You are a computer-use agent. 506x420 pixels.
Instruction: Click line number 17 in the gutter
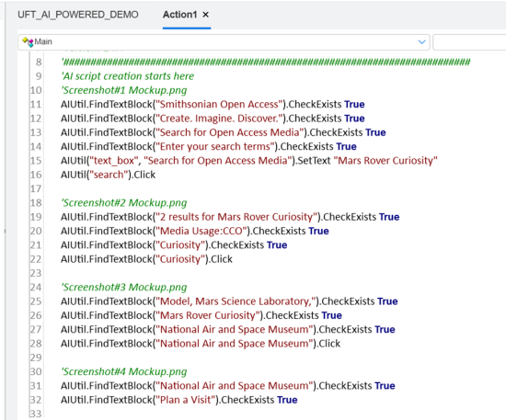pyautogui.click(x=36, y=189)
